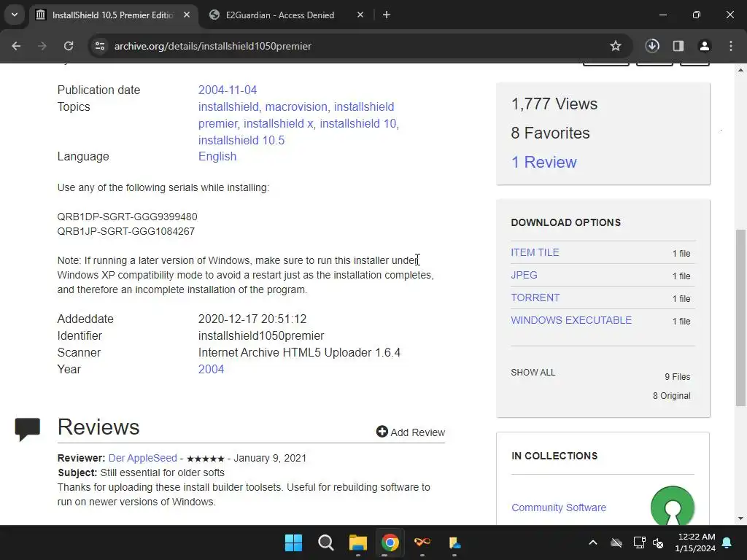Select the InstallShield 10.5 Premier Edition tab
This screenshot has height=560, width=747.
[x=113, y=15]
